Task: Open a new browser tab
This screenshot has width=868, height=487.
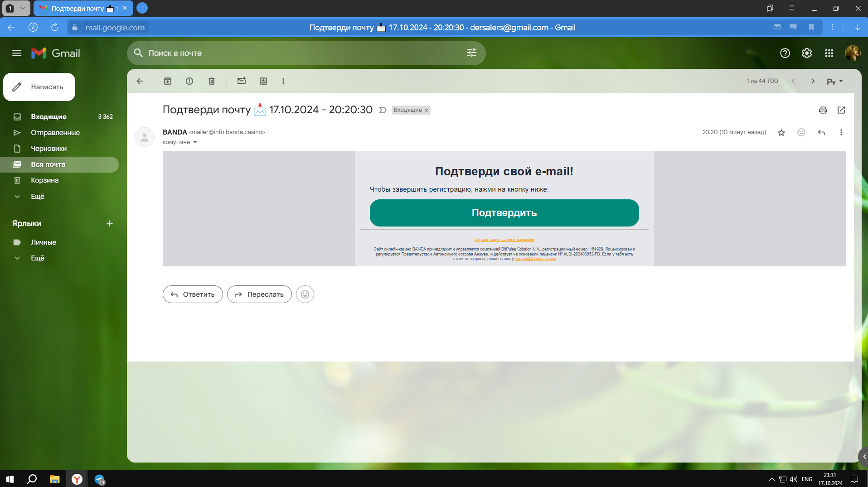Action: click(142, 8)
